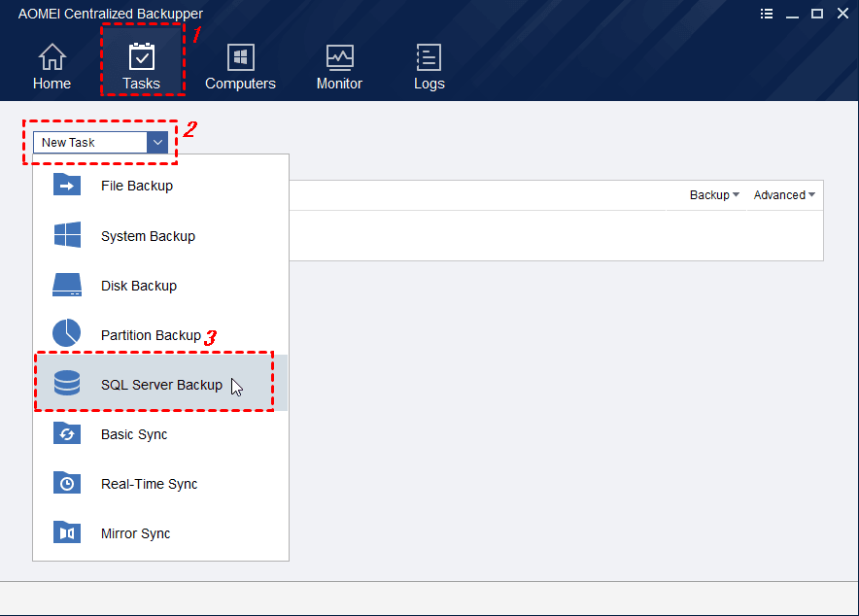Viewport: 859px width, 616px height.
Task: Maximize the AOMEI Centralized Backupper window
Action: click(x=817, y=14)
